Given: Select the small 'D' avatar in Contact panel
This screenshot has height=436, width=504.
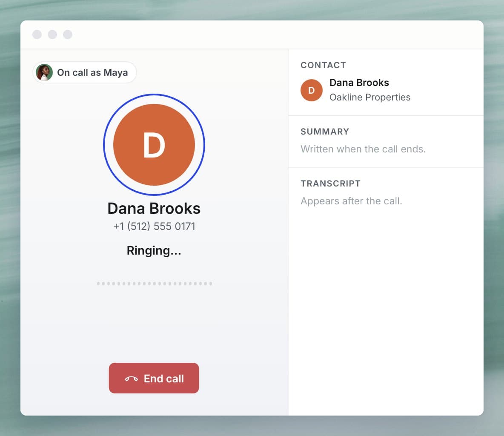Looking at the screenshot, I should pos(312,90).
